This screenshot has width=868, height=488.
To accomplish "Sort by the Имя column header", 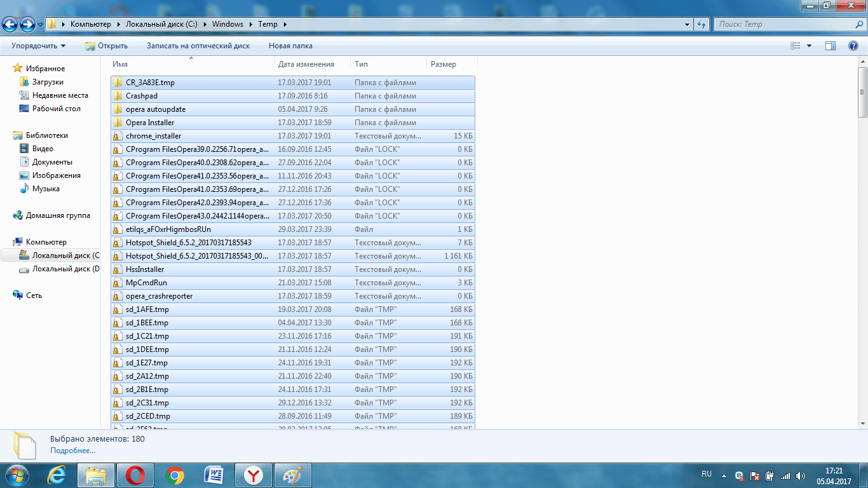I will click(x=191, y=64).
